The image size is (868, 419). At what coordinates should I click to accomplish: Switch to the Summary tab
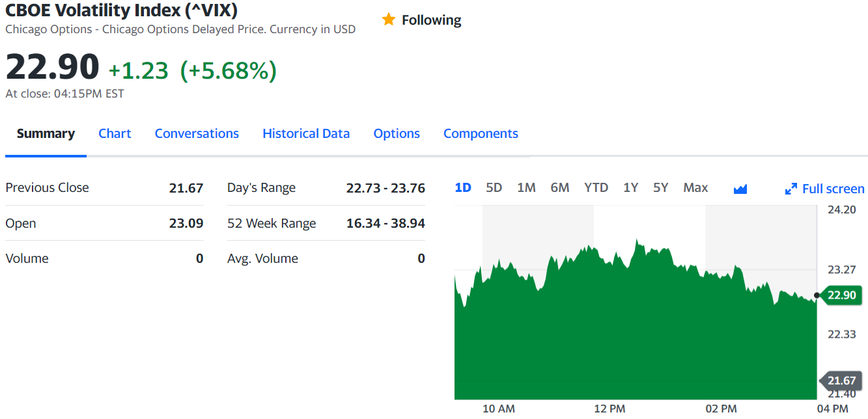46,133
